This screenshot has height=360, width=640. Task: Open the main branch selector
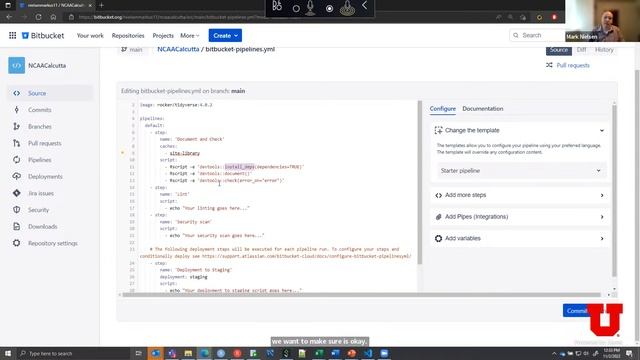[132, 49]
